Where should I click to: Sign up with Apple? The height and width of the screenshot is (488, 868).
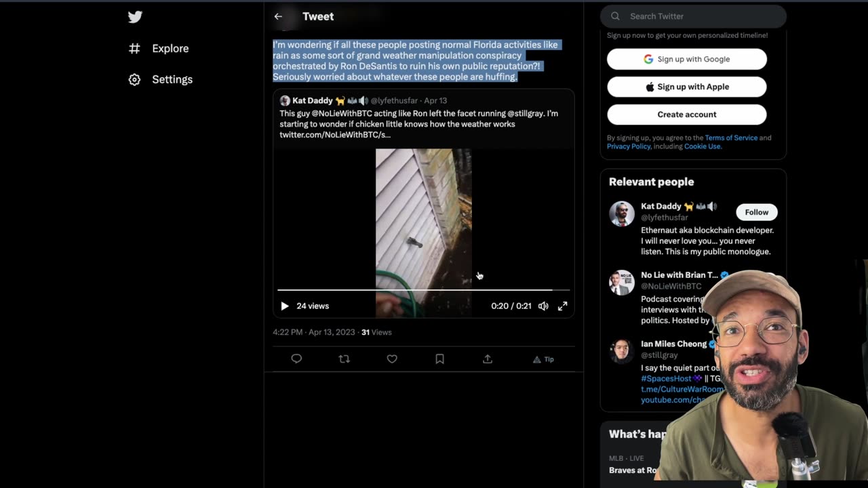click(x=687, y=87)
